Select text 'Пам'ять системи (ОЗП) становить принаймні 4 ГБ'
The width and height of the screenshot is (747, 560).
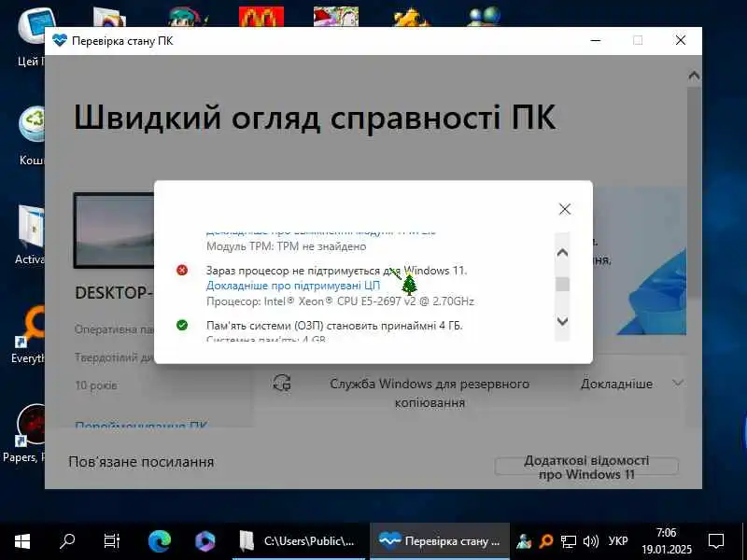[x=334, y=326]
